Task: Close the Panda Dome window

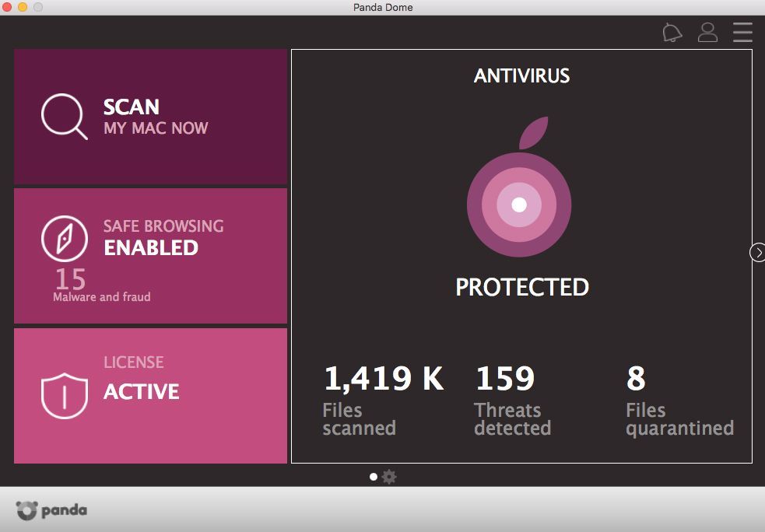Action: point(7,7)
